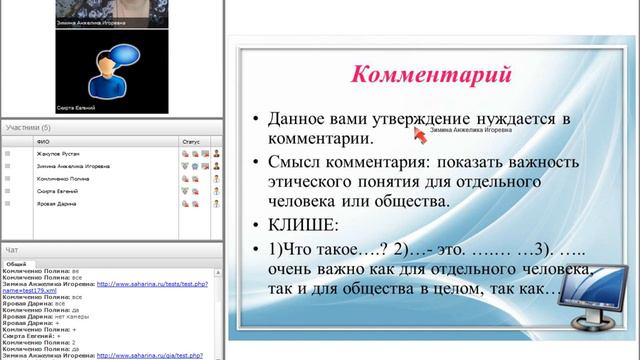Tick the checkbox beside Зимина Анжелика Игоревна

point(7,166)
